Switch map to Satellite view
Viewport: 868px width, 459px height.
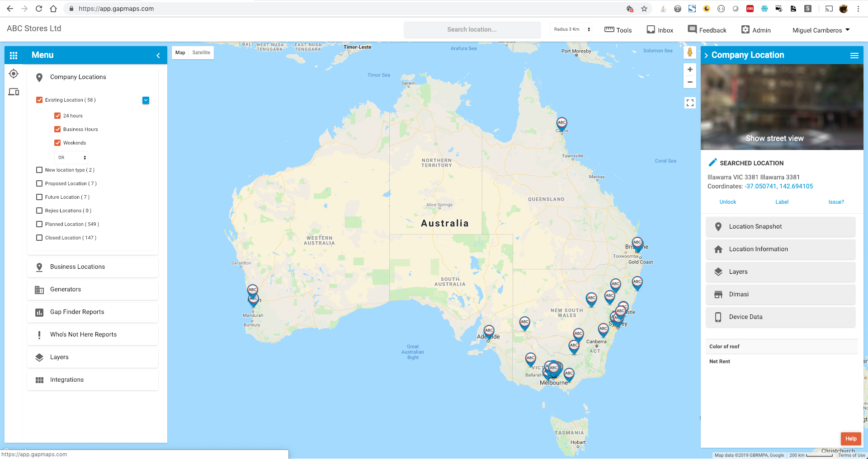tap(201, 53)
